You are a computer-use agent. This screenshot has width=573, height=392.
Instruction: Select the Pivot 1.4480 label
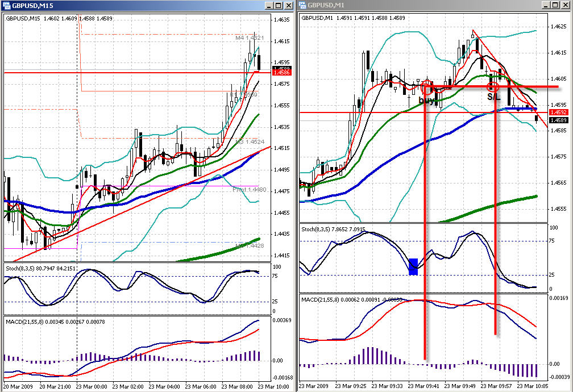click(x=249, y=190)
